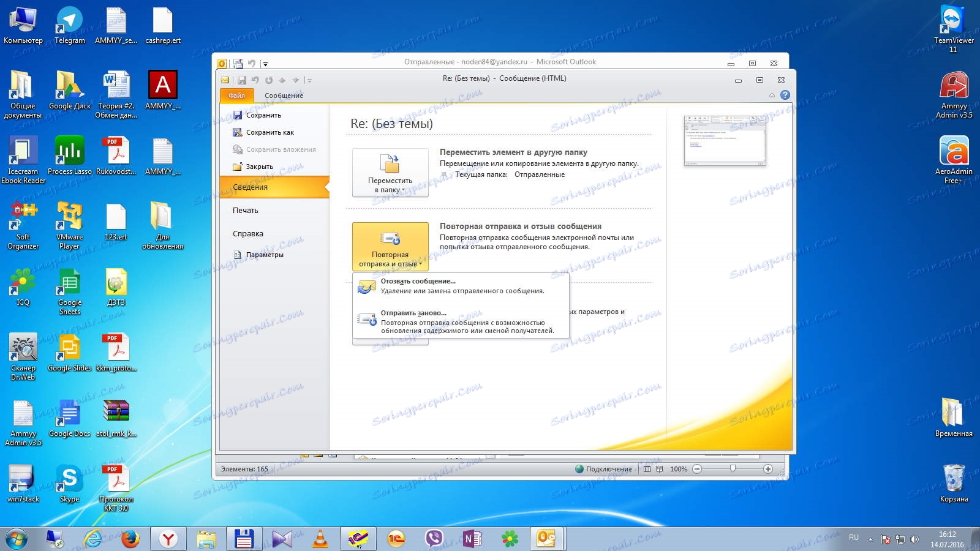Click the 100% zoom level text

679,469
